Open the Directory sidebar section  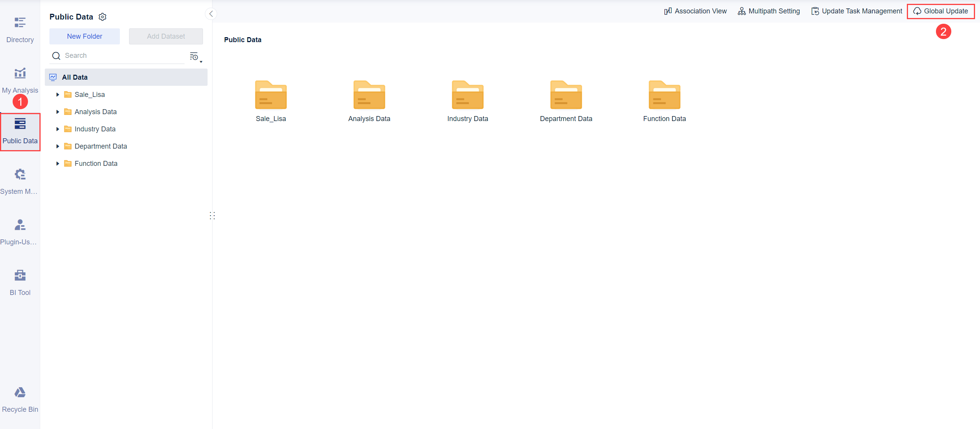click(20, 29)
